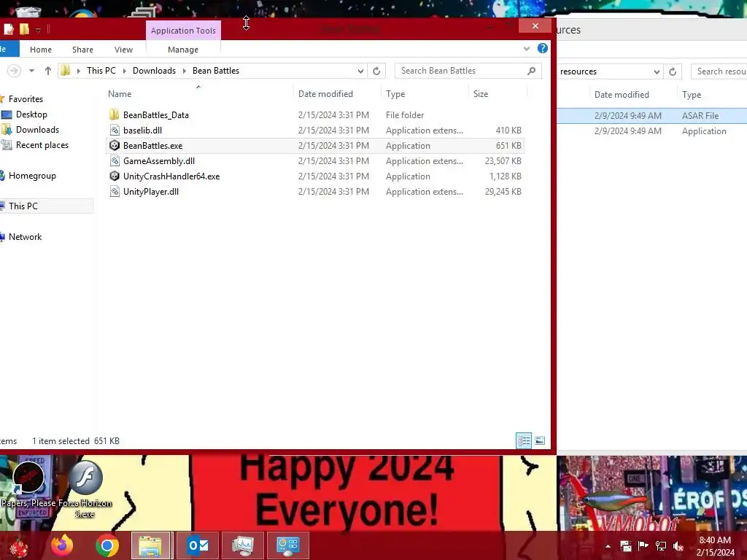Select Desktop in navigation pane
This screenshot has height=560, width=747.
click(x=31, y=114)
